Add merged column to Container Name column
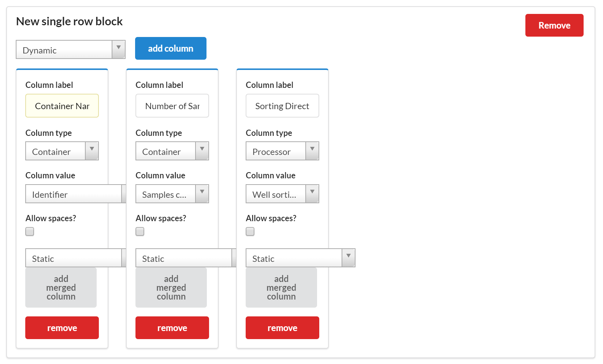Image resolution: width=603 pixels, height=364 pixels. click(61, 287)
